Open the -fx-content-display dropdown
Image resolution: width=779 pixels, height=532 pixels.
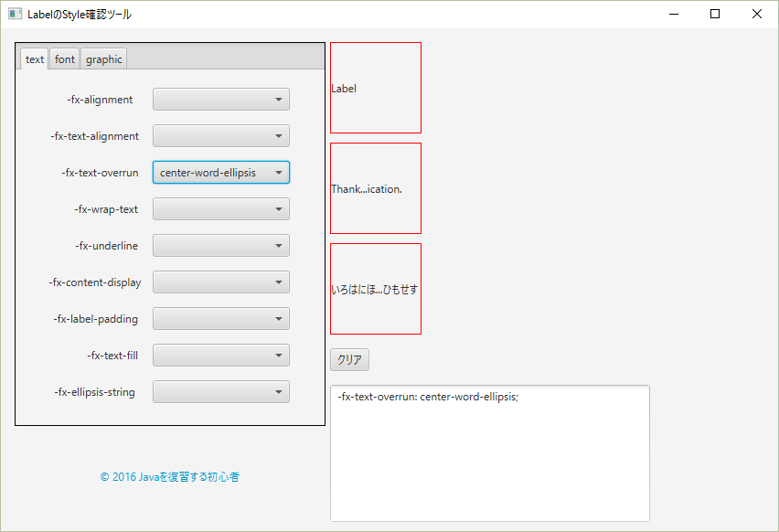click(220, 282)
